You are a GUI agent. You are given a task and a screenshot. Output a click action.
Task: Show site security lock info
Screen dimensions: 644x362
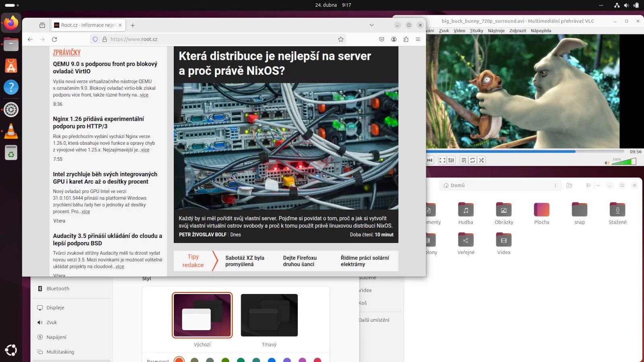click(105, 39)
